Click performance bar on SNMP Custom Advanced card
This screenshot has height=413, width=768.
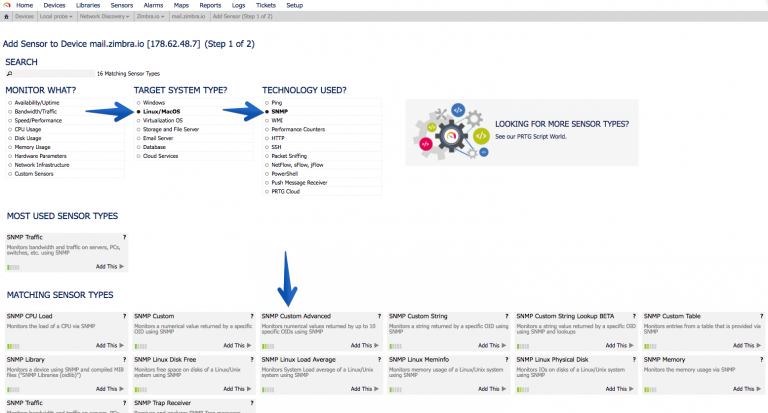(268, 346)
